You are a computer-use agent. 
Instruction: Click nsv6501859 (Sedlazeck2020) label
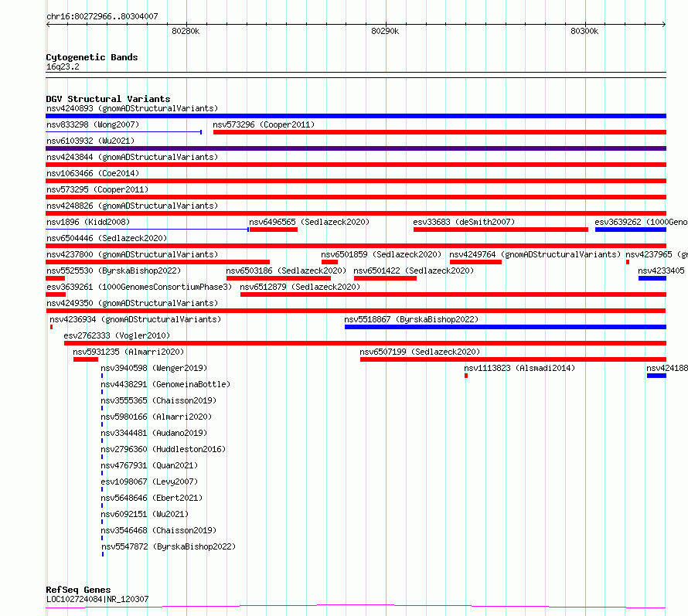pos(381,254)
